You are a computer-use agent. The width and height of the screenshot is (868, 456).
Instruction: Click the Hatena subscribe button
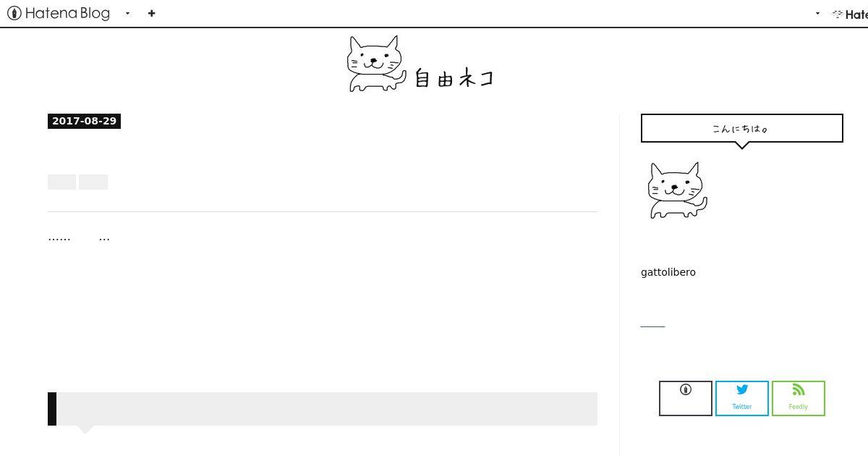click(686, 398)
